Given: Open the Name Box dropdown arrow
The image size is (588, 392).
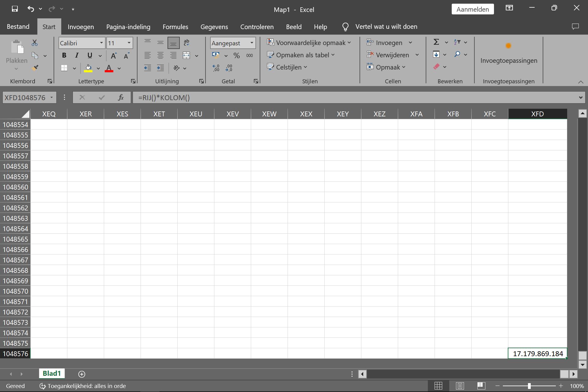Looking at the screenshot, I should 52,97.
